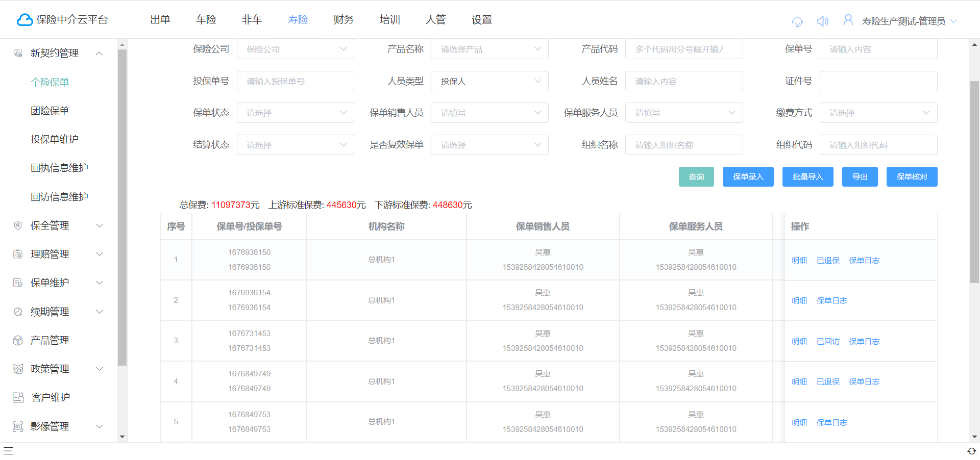This screenshot has width=980, height=460.
Task: Focus the 产品代码 input field
Action: pyautogui.click(x=684, y=49)
